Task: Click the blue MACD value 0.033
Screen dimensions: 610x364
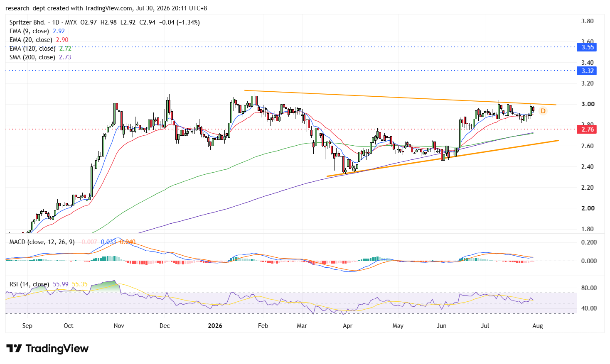Action: pos(108,242)
